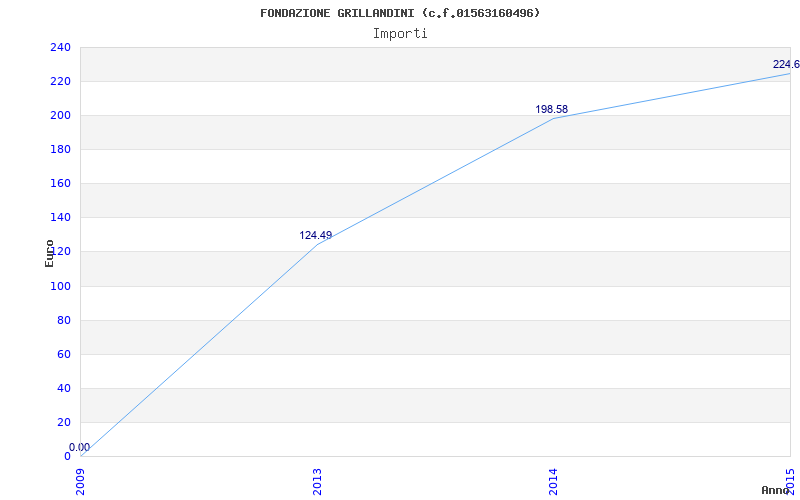Image resolution: width=800 pixels, height=500 pixels.
Task: Click the 60 y-axis tick label
Action: (64, 355)
